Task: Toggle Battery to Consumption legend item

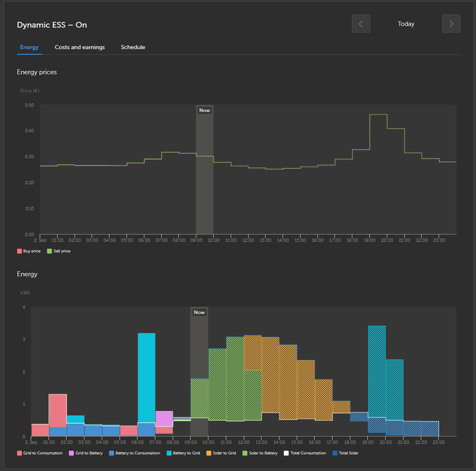Action: pyautogui.click(x=134, y=453)
